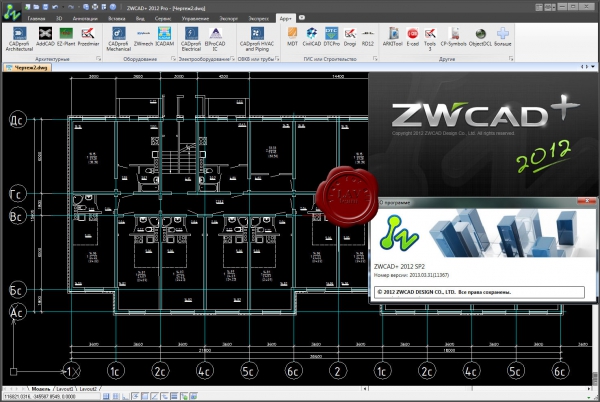Screen dimensions: 600x402
Task: Close the О программе about dialog
Action: (x=587, y=201)
